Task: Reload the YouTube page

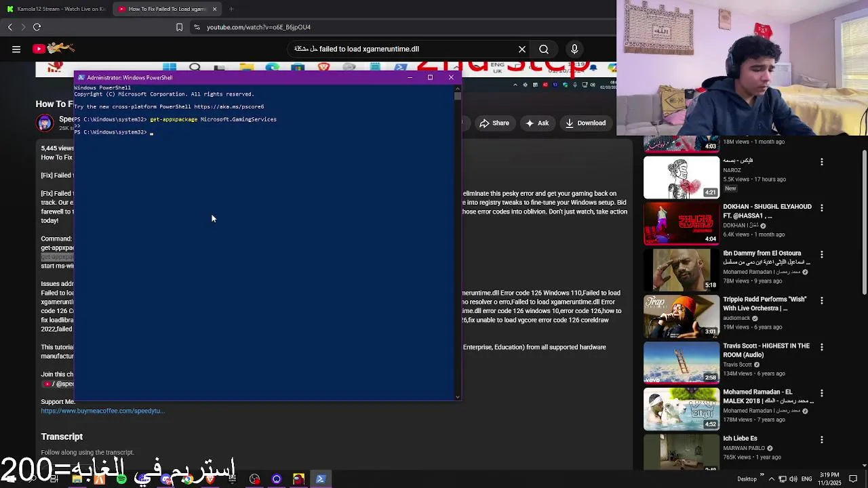Action: pyautogui.click(x=37, y=27)
